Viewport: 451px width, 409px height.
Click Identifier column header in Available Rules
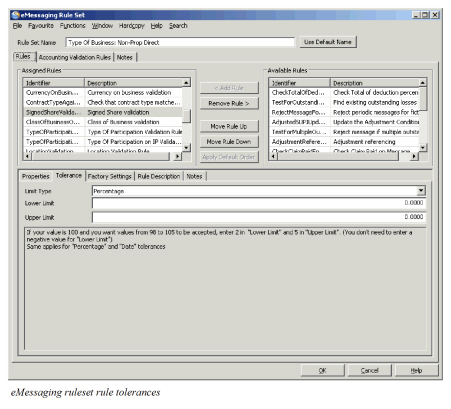pos(299,83)
